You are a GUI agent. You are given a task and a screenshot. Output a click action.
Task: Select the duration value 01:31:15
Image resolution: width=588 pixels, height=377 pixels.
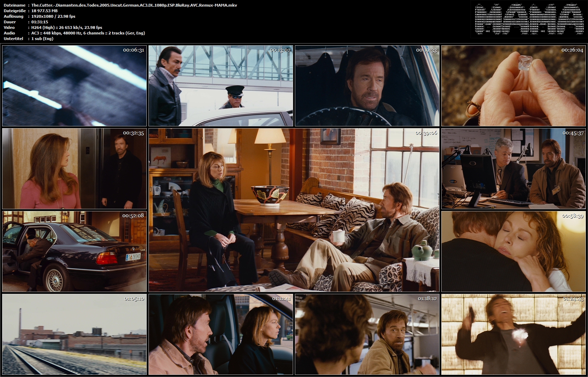(40, 22)
